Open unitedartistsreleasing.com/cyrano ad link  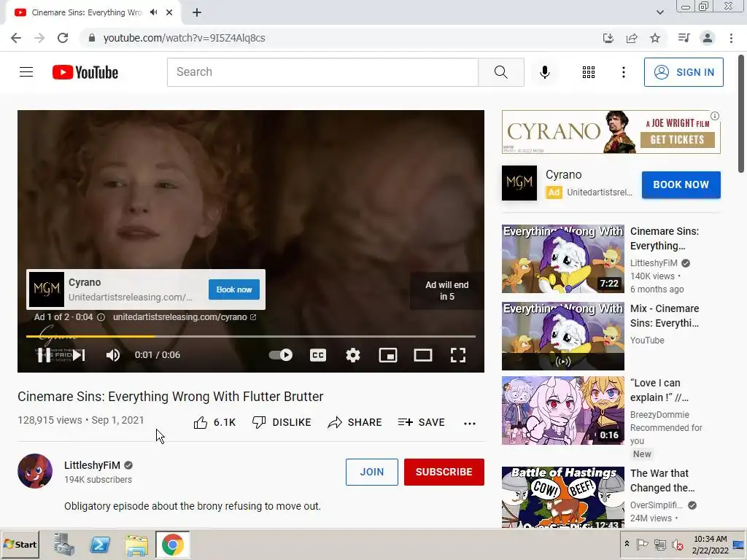(x=185, y=317)
